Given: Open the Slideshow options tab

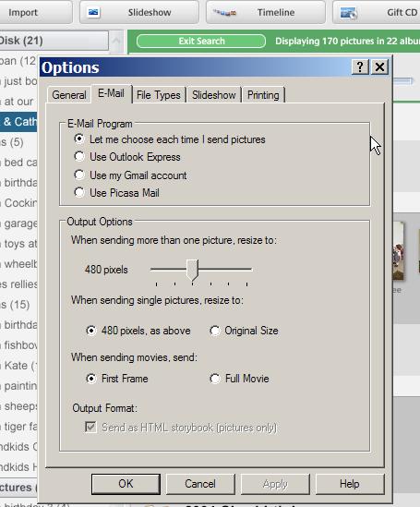Looking at the screenshot, I should point(213,95).
